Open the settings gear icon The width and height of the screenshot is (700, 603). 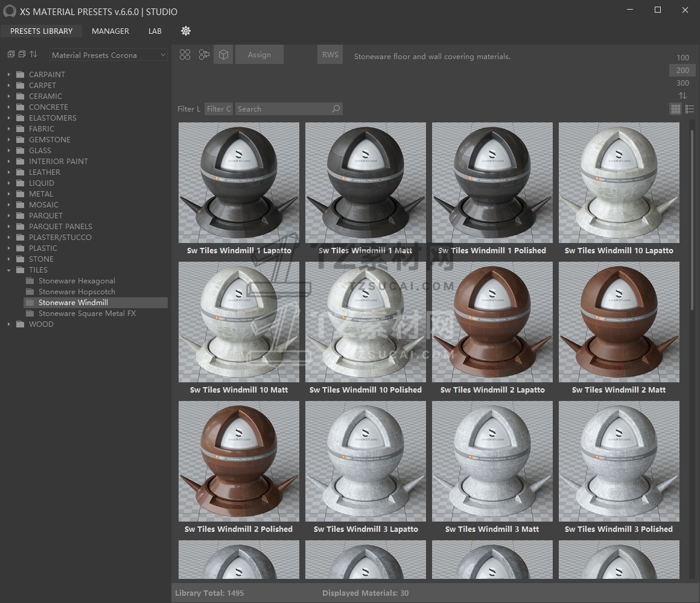[x=186, y=31]
